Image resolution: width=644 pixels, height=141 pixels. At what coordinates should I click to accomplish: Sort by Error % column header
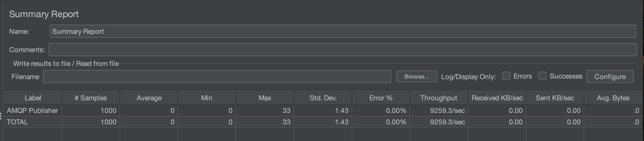click(x=381, y=98)
